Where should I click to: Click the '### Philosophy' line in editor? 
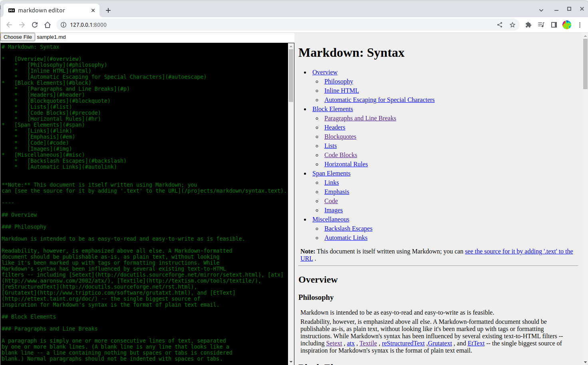(x=24, y=227)
